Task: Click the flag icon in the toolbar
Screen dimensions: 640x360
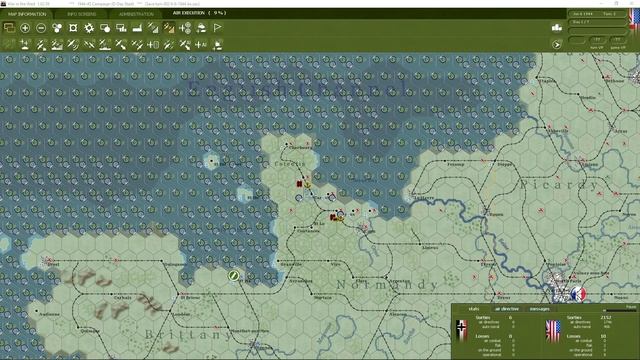Action: click(217, 28)
